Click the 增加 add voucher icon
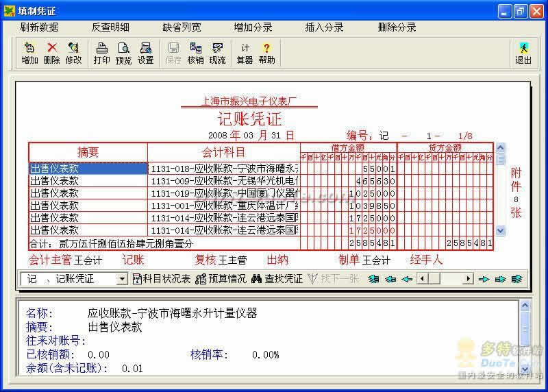 [29, 53]
